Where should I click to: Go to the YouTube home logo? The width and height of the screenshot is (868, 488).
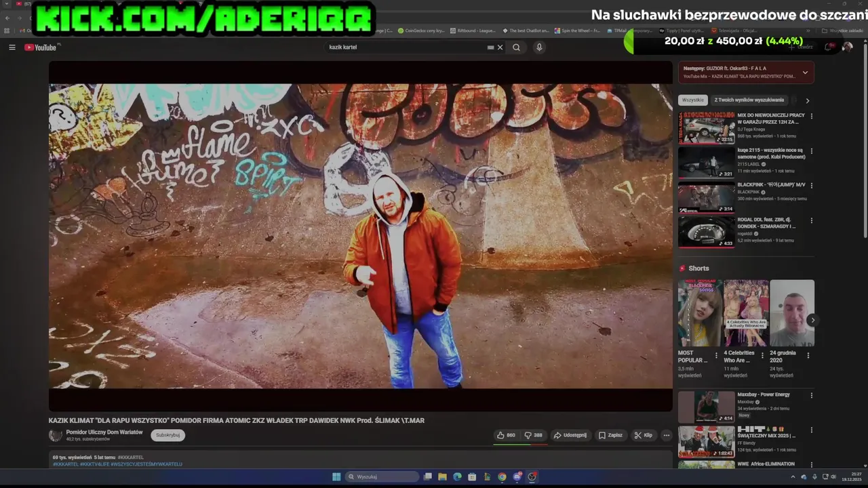click(42, 47)
